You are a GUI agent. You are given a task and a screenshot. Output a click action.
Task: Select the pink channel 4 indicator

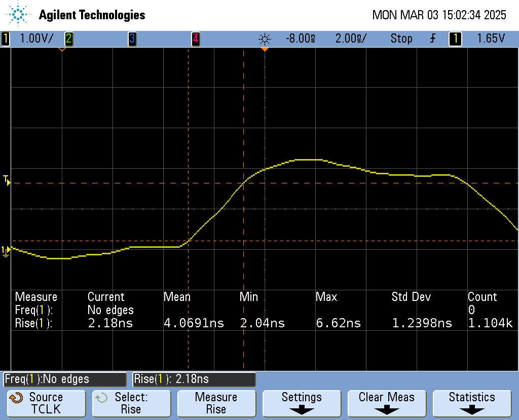click(195, 39)
